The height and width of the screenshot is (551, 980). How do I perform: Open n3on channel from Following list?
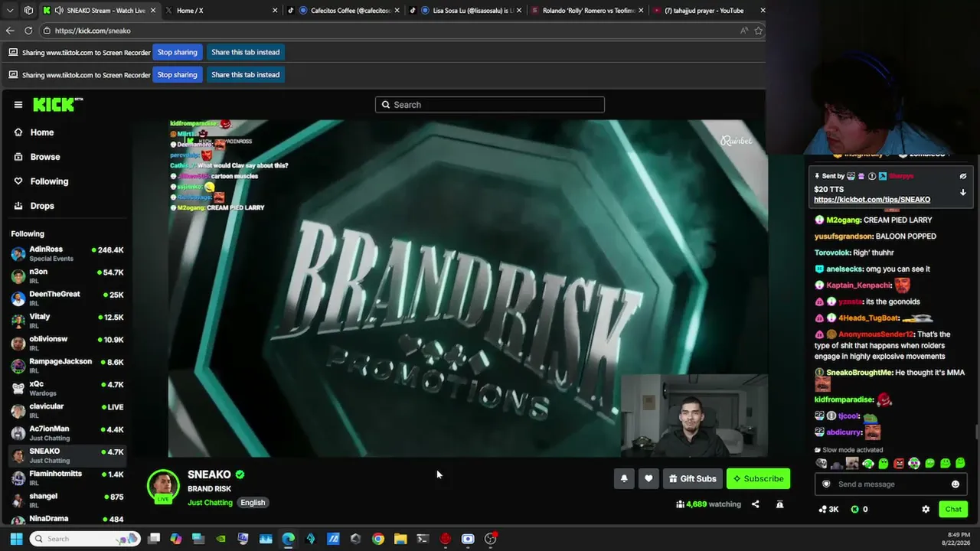67,275
